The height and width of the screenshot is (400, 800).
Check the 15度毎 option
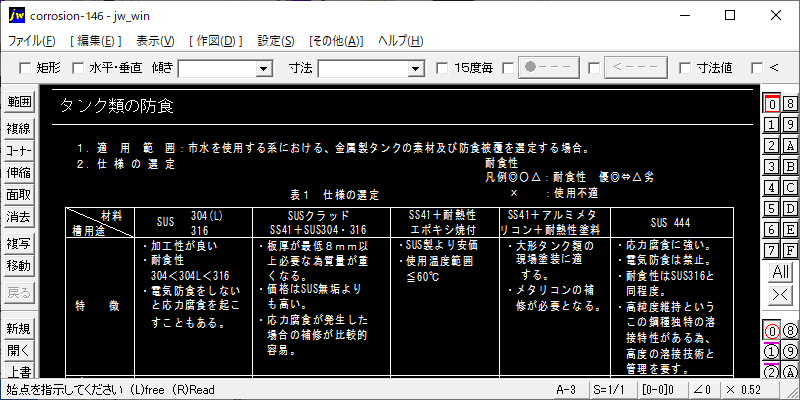[x=442, y=68]
